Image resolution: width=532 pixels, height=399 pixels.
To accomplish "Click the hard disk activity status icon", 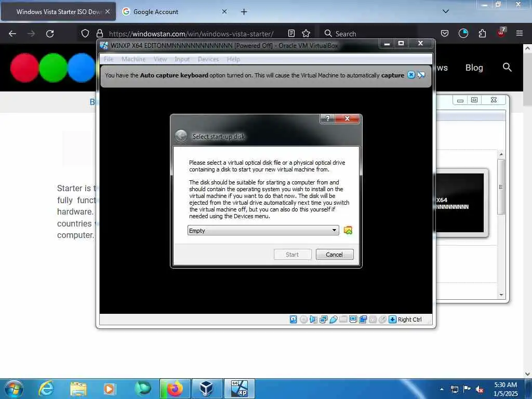I will tap(294, 320).
